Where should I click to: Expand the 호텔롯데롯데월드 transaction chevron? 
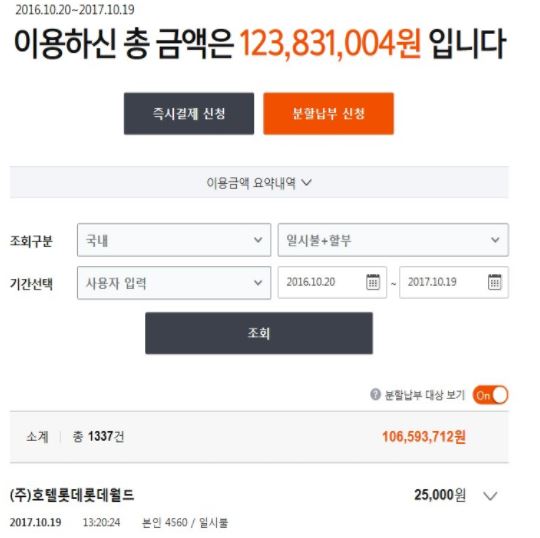(490, 496)
